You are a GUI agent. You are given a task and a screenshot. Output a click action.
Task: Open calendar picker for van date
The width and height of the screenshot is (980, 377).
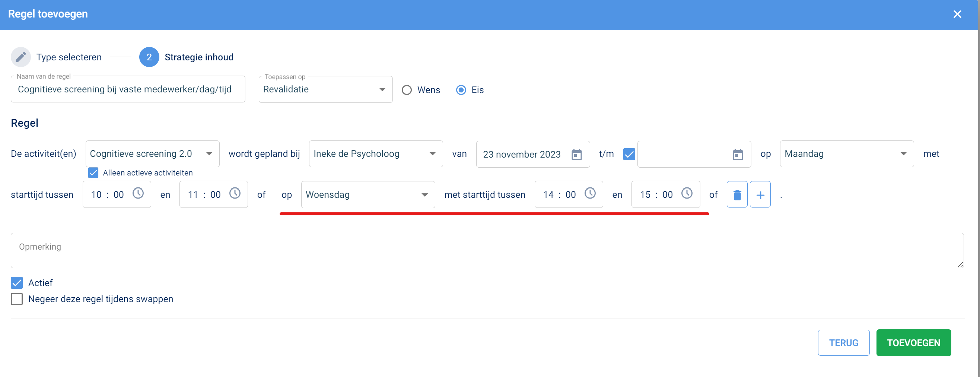point(576,154)
